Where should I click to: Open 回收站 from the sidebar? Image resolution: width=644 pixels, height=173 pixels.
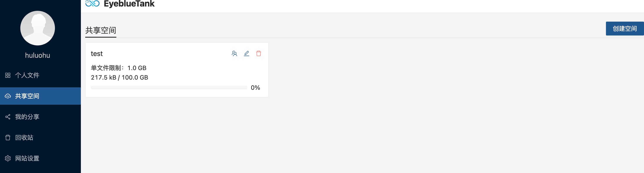pos(40,138)
